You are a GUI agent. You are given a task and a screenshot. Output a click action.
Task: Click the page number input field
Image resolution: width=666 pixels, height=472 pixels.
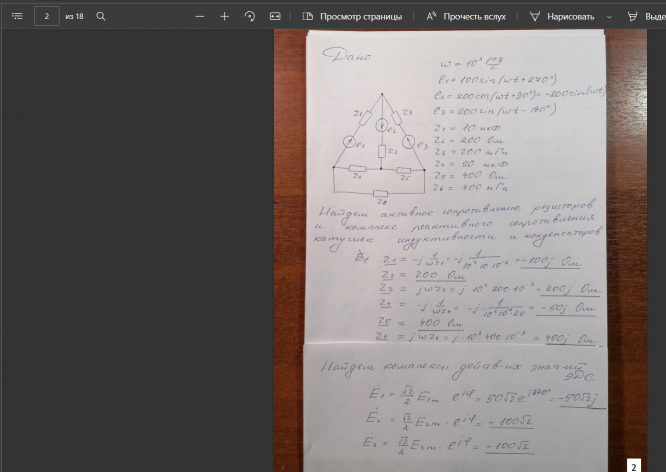pos(47,16)
